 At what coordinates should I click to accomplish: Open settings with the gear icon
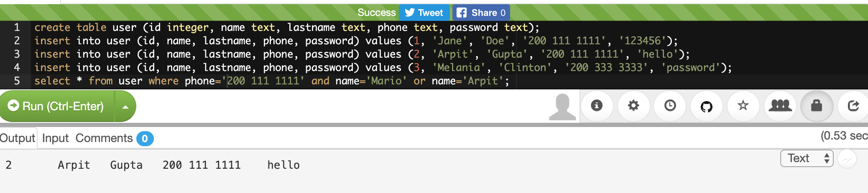633,106
